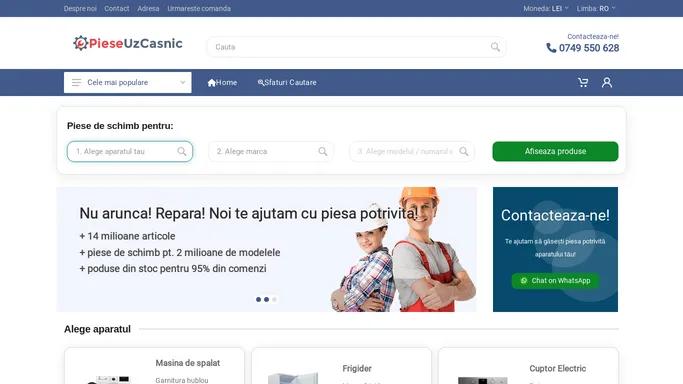Call the 0749 550 628 phone number

[589, 48]
